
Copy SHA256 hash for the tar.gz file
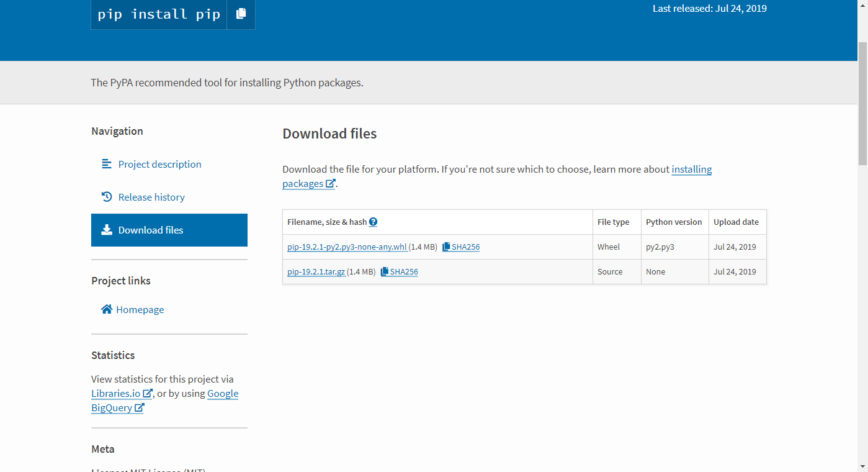[x=399, y=271]
